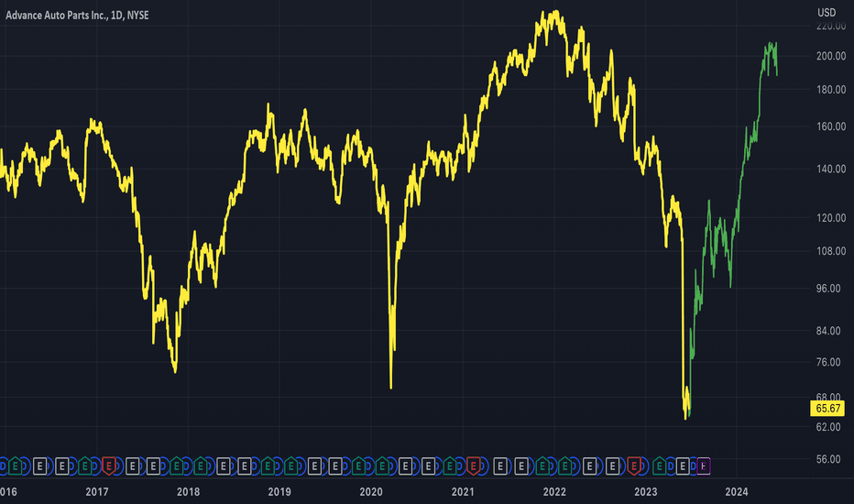Click the 2020 label on time axis
The width and height of the screenshot is (854, 504).
(x=371, y=492)
